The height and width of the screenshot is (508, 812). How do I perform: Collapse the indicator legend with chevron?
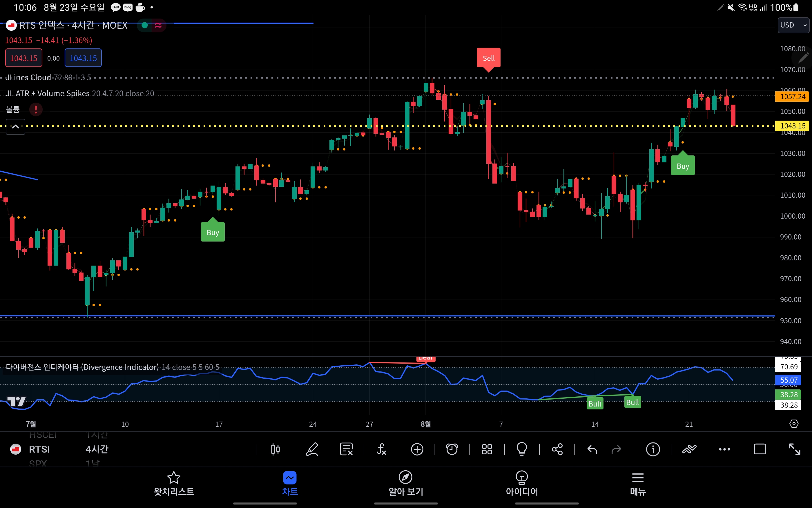pyautogui.click(x=15, y=127)
